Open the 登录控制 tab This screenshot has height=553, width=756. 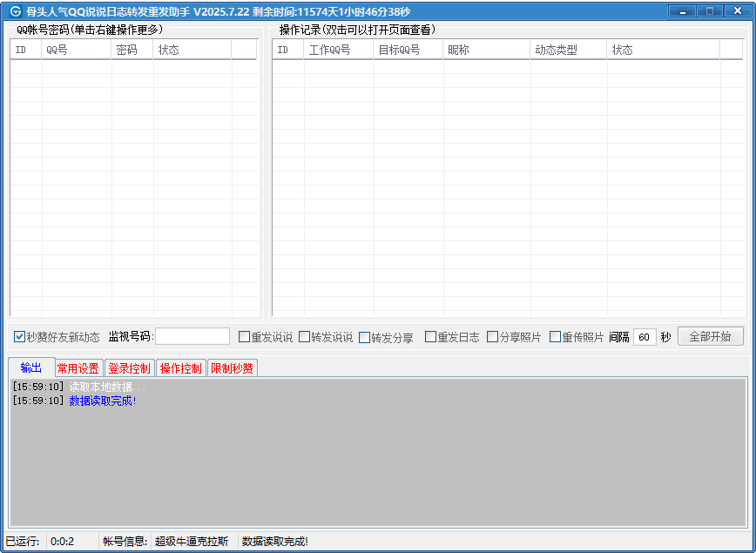(x=129, y=368)
